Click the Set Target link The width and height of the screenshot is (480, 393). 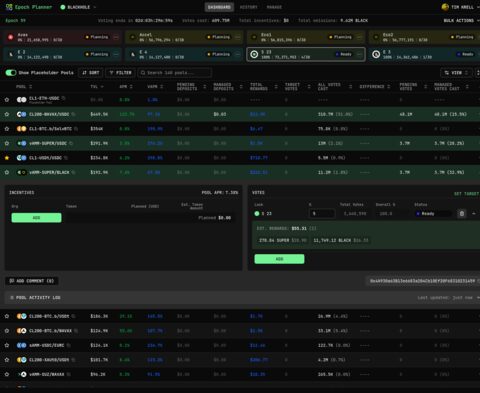[x=466, y=194]
